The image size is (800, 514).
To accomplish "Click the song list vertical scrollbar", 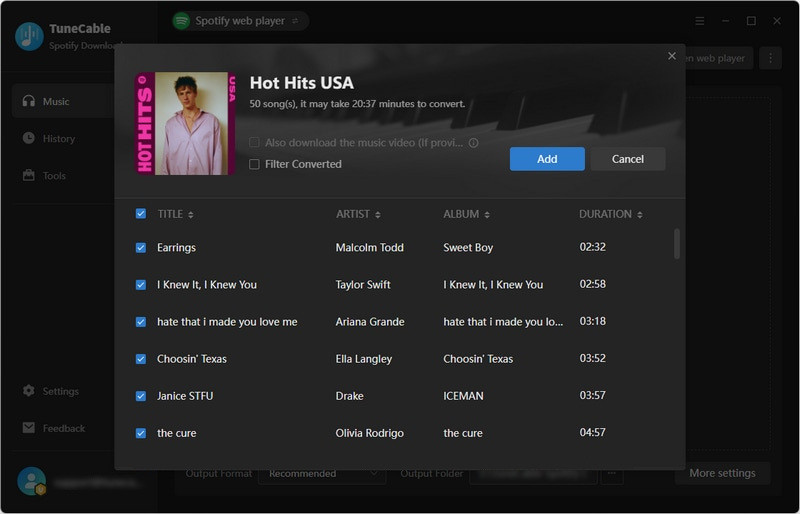I will pyautogui.click(x=677, y=244).
